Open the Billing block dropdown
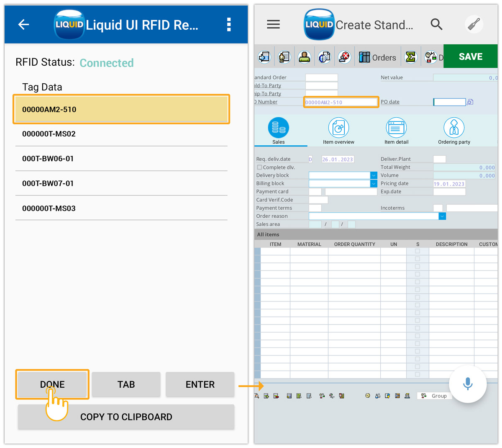The image size is (502, 448). click(x=374, y=183)
